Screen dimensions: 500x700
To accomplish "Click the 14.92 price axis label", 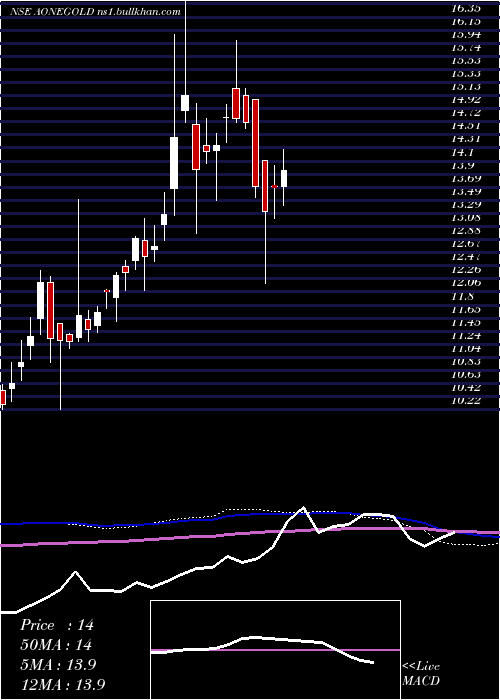I will (465, 99).
